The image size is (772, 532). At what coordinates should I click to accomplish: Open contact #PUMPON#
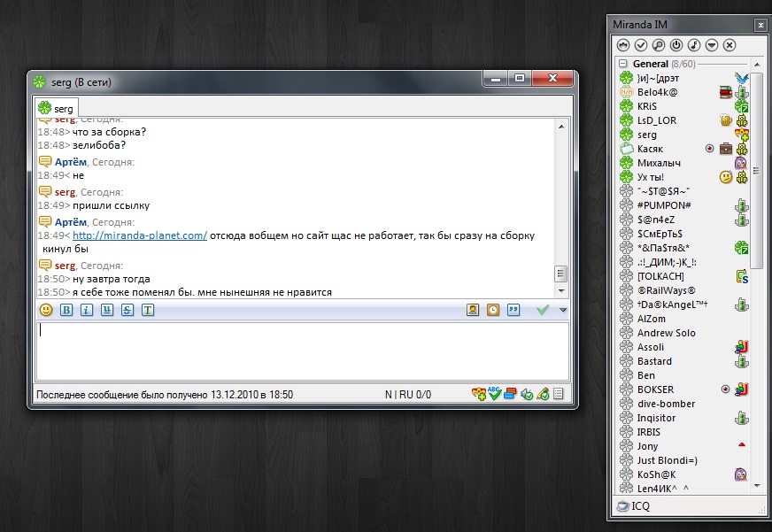click(x=664, y=205)
